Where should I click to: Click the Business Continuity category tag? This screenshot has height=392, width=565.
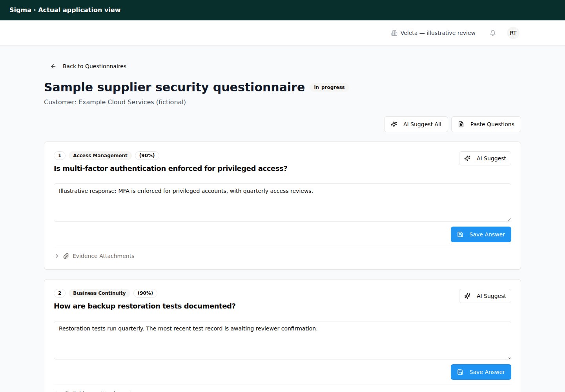99,293
